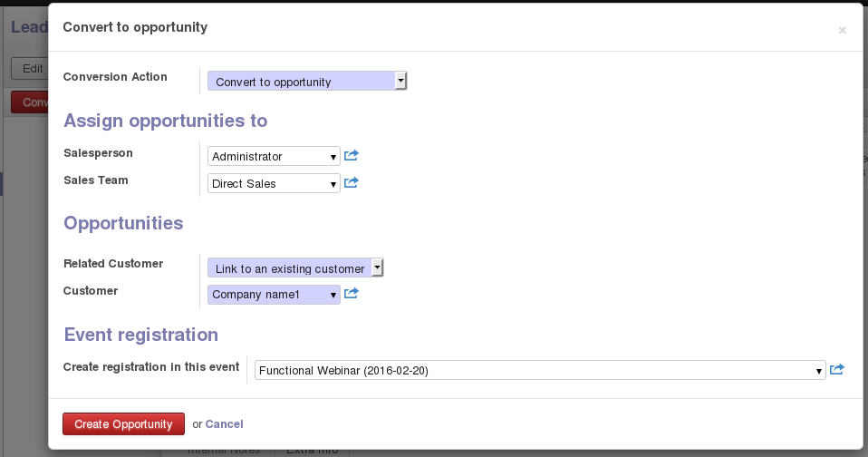Open the Salesperson record external link icon
The width and height of the screenshot is (868, 457).
point(352,156)
